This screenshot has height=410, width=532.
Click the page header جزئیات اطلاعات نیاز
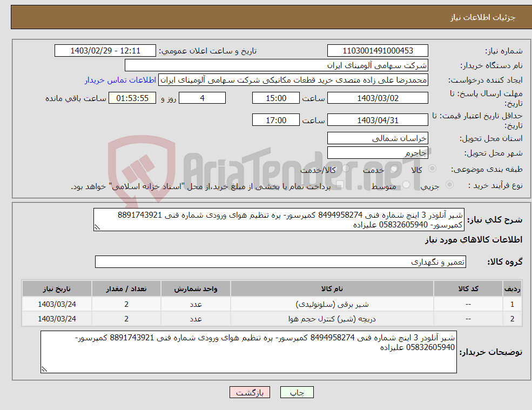click(x=482, y=17)
